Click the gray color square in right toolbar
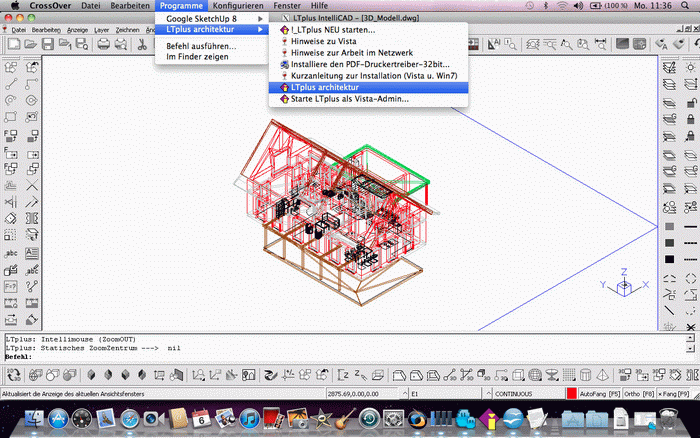Screen dimensions: 700x438 tap(669, 226)
